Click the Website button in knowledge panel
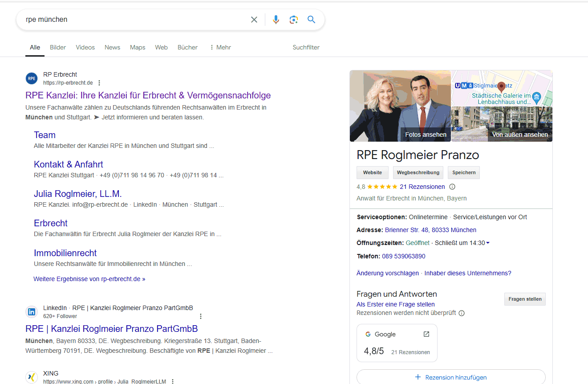This screenshot has width=588, height=384. tap(373, 172)
